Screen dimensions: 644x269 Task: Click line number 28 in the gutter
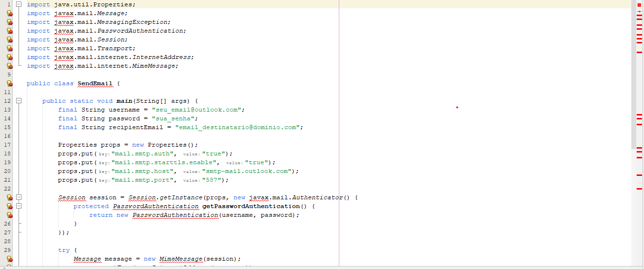[7, 241]
